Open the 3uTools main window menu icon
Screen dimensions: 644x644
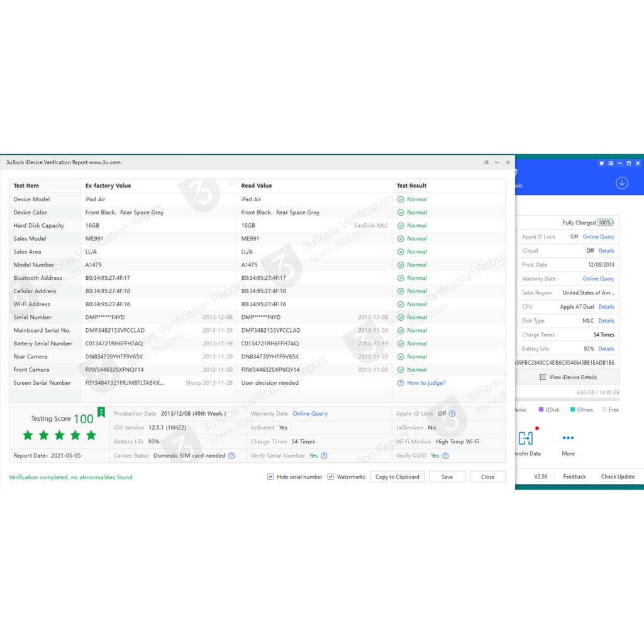pos(611,163)
